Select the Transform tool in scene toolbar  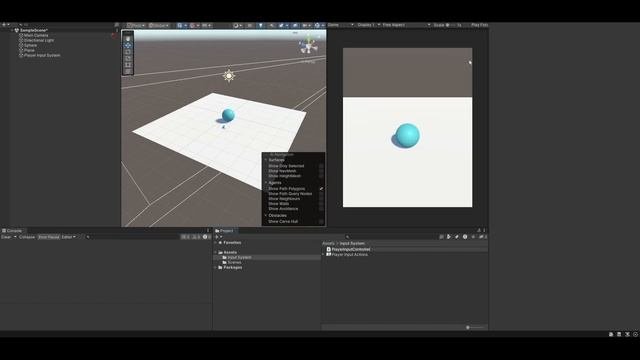coord(128,71)
